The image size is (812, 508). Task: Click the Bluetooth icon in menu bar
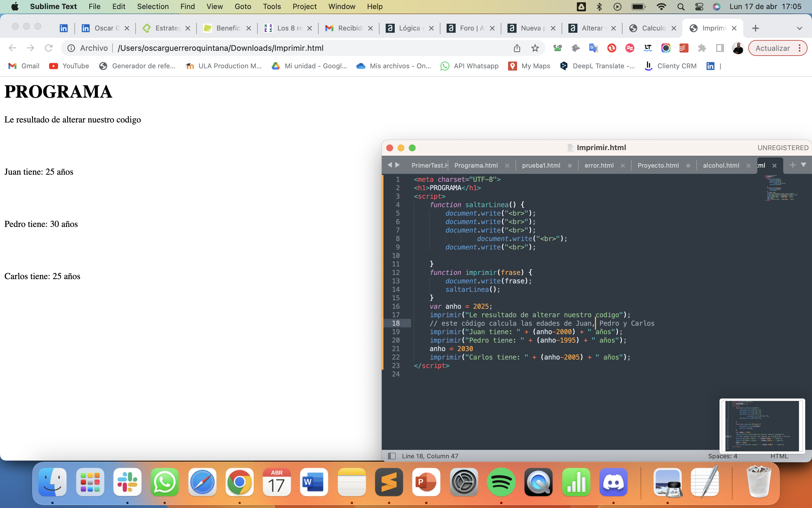tap(599, 7)
